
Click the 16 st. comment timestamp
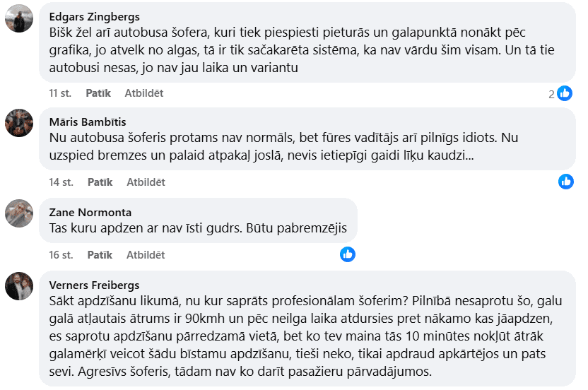coord(61,255)
